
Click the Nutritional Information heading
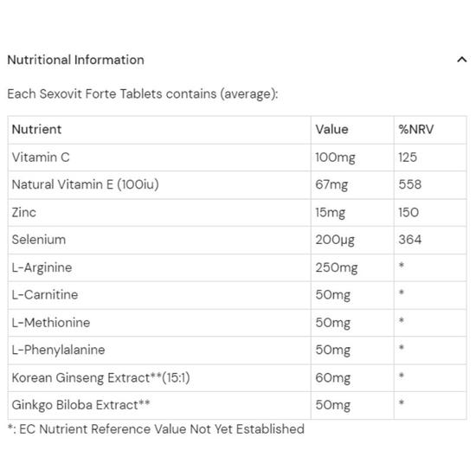point(75,60)
